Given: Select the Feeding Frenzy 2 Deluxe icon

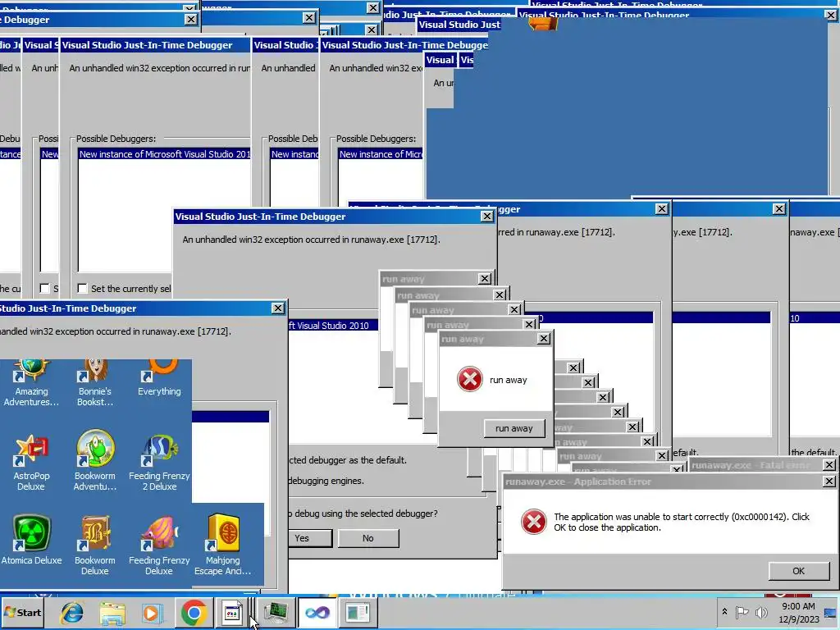Looking at the screenshot, I should coord(159,463).
